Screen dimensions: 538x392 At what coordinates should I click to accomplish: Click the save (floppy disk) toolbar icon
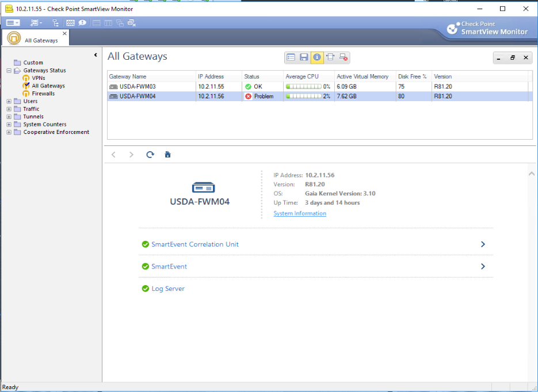(x=304, y=57)
